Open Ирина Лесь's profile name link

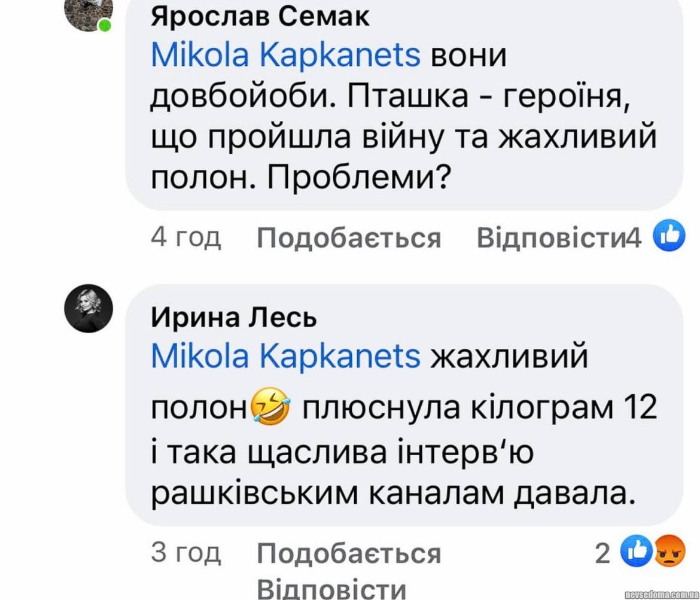pos(233,319)
